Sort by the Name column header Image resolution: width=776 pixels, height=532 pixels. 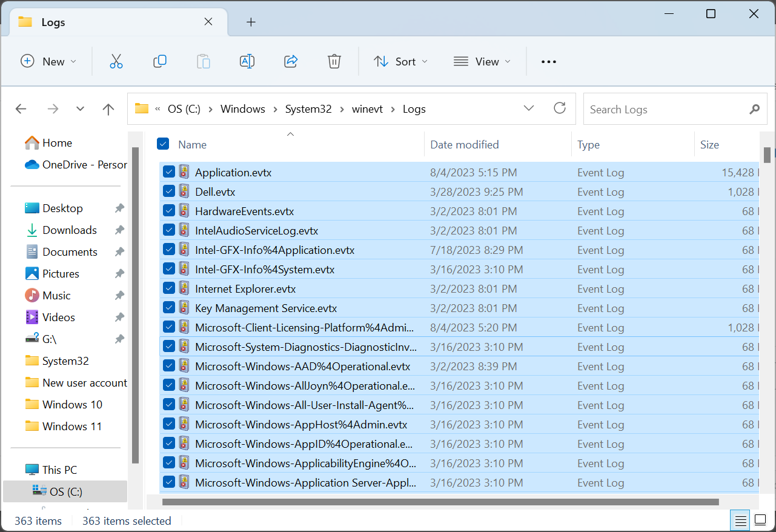192,144
